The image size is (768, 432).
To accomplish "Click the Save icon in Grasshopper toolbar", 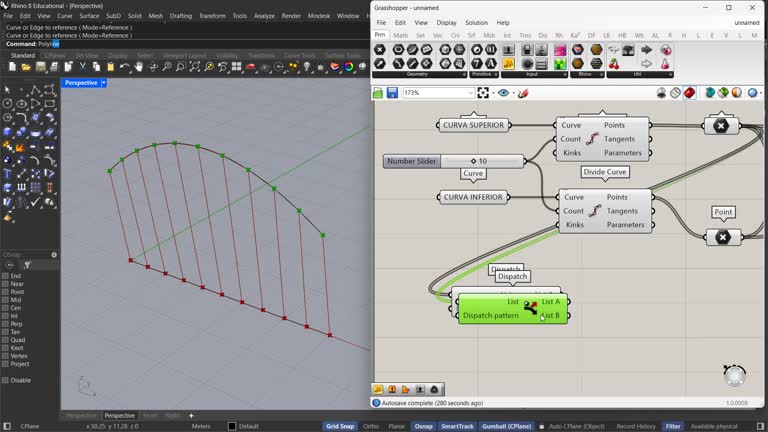I will pos(393,93).
